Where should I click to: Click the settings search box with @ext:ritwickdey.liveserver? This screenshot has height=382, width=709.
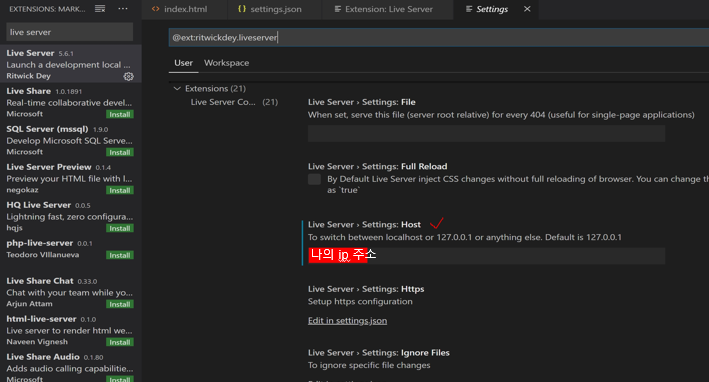coord(439,38)
